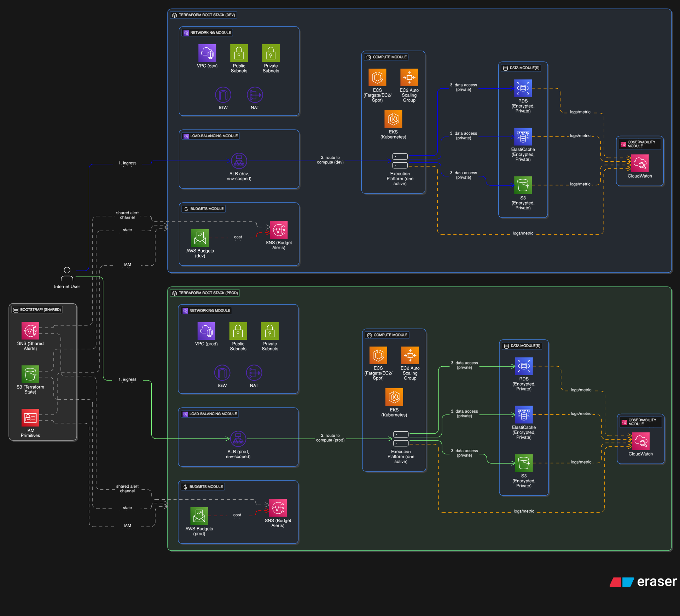Click the dev S3 (Encrypted, Private) icon
The height and width of the screenshot is (616, 680).
click(x=523, y=185)
